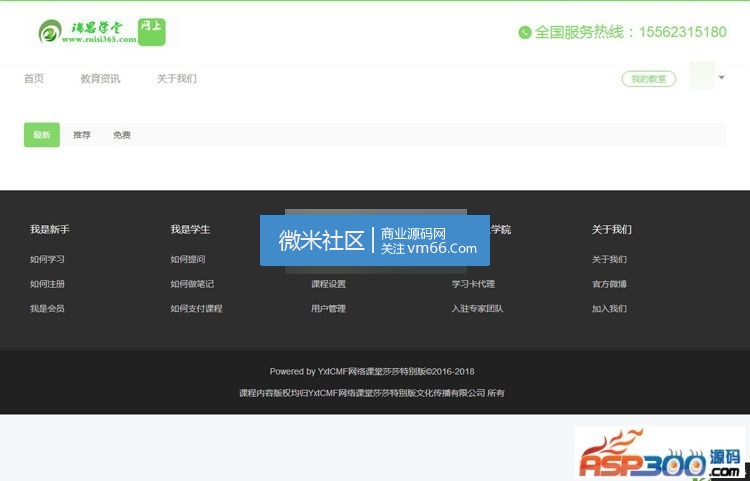Switch to the 推荐 tab

pyautogui.click(x=82, y=135)
